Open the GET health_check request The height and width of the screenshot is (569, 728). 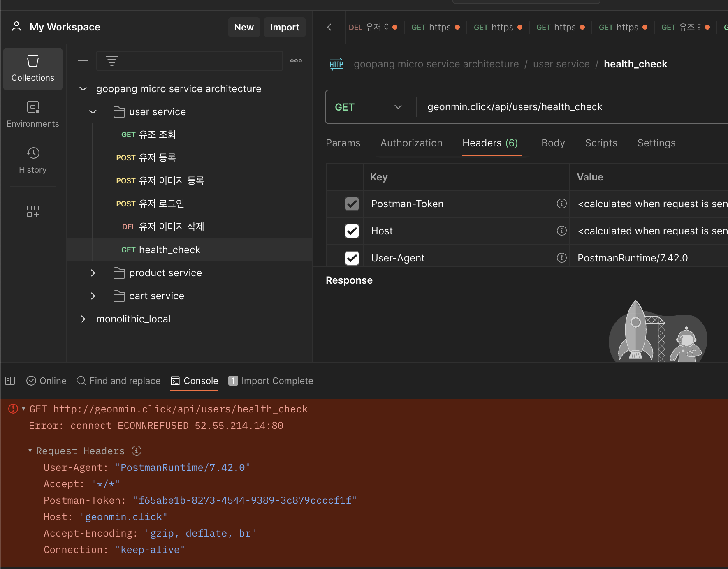coord(189,250)
